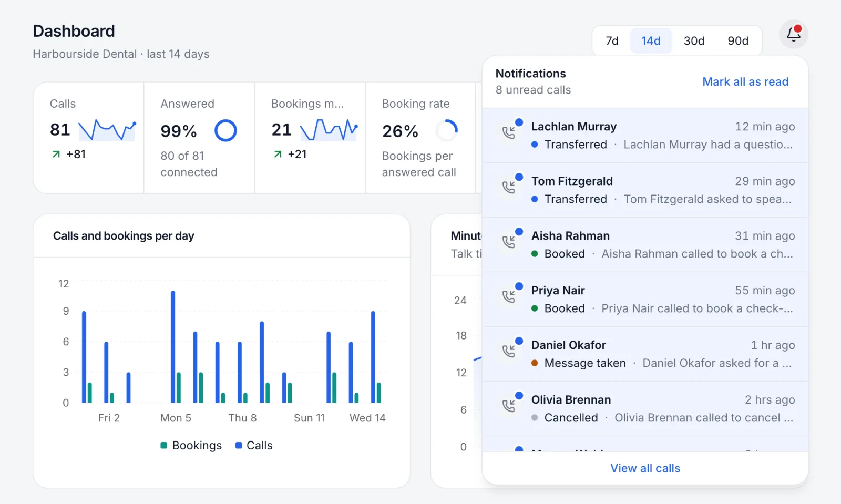Click the Booking rate progress ring
Image resolution: width=841 pixels, height=504 pixels.
click(447, 130)
